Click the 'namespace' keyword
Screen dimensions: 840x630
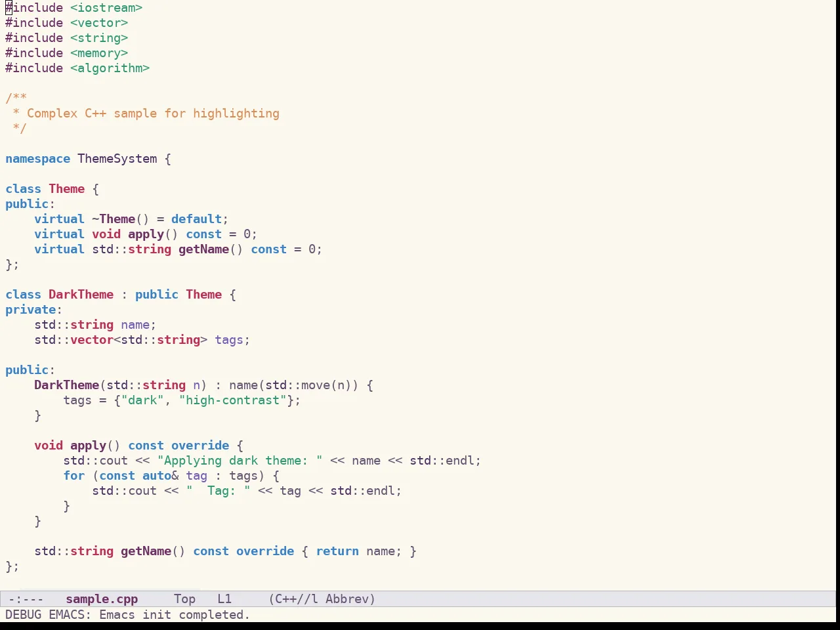click(x=37, y=159)
